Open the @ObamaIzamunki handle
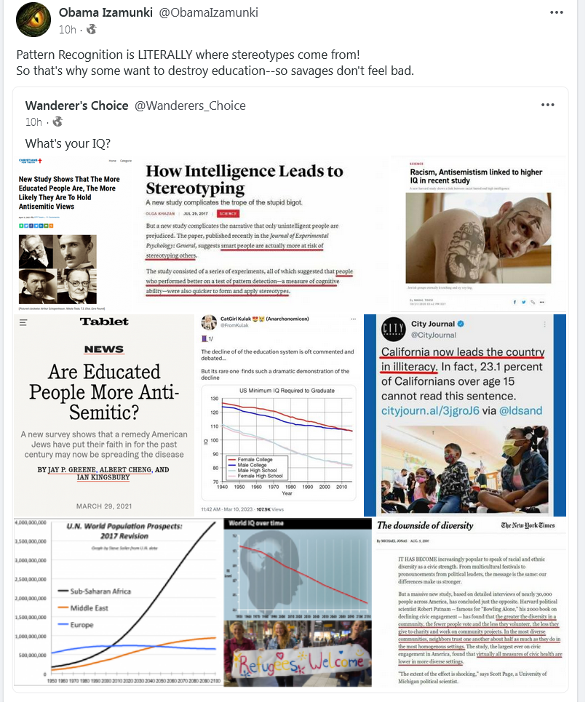 pyautogui.click(x=209, y=12)
